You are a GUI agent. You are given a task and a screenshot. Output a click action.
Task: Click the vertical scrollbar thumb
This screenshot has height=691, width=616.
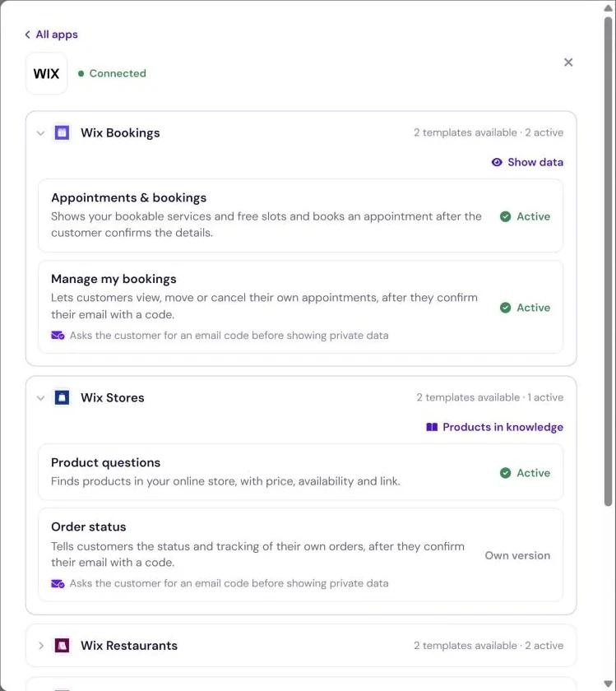608,262
